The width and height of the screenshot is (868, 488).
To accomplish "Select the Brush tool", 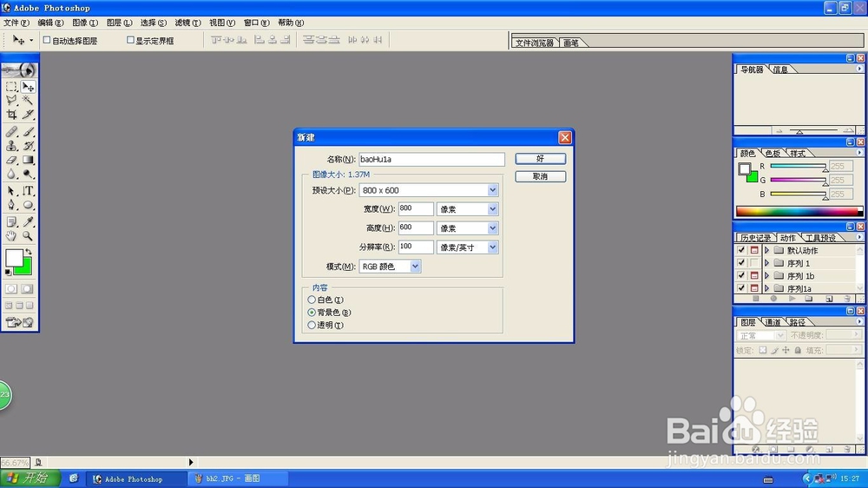I will click(x=28, y=132).
